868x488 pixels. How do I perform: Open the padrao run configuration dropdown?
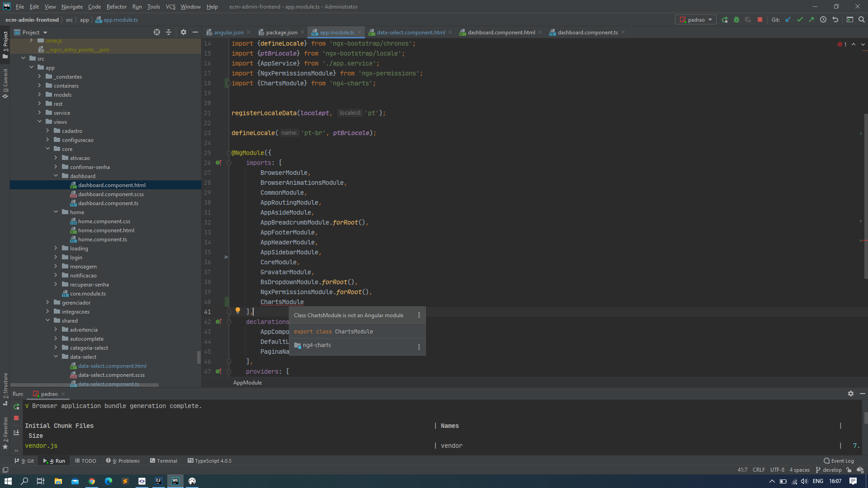[696, 20]
